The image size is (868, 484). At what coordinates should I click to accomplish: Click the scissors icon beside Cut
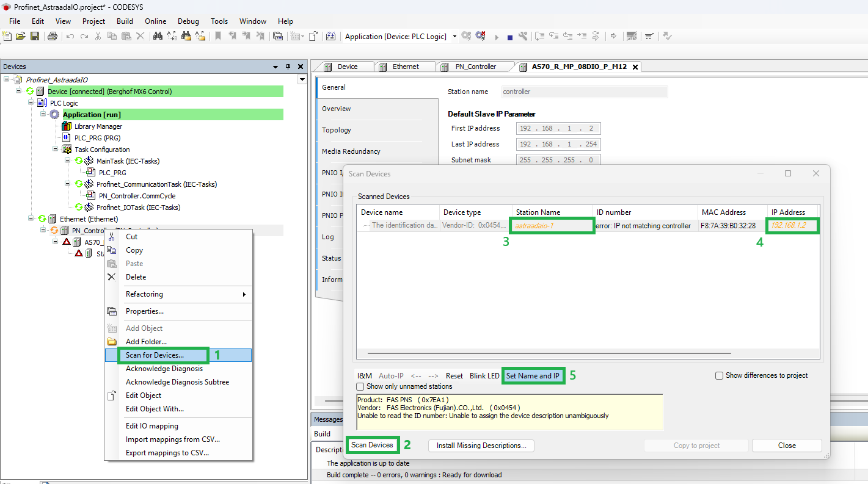coord(112,237)
